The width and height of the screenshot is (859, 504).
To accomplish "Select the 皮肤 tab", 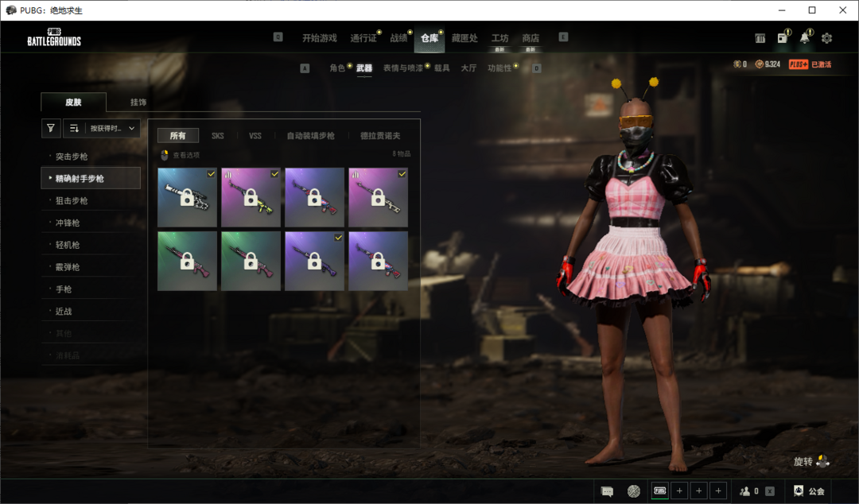I will [73, 102].
